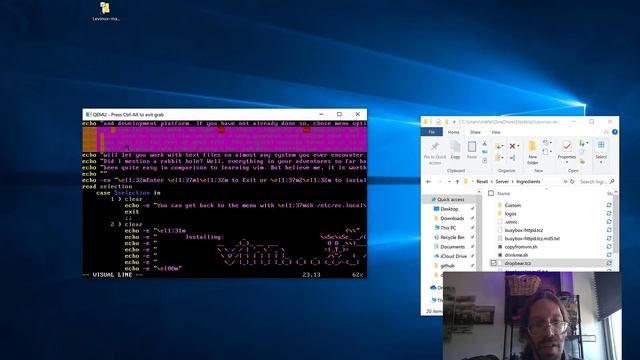Viewport: 640px width, 360px height.
Task: Click inside the QEMU terminal on 'read selection'
Action: (107, 187)
